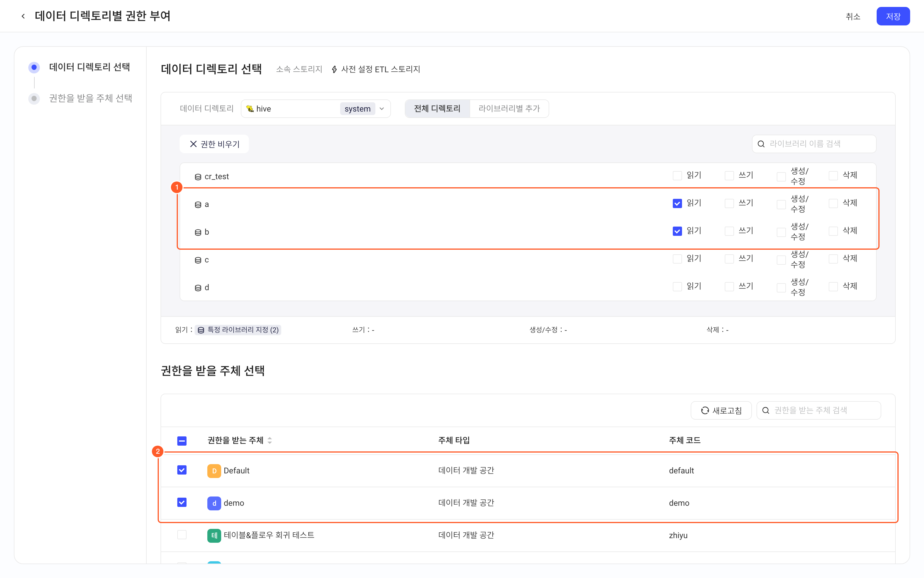Open the hive system directory dropdown
Image resolution: width=924 pixels, height=578 pixels.
click(315, 109)
